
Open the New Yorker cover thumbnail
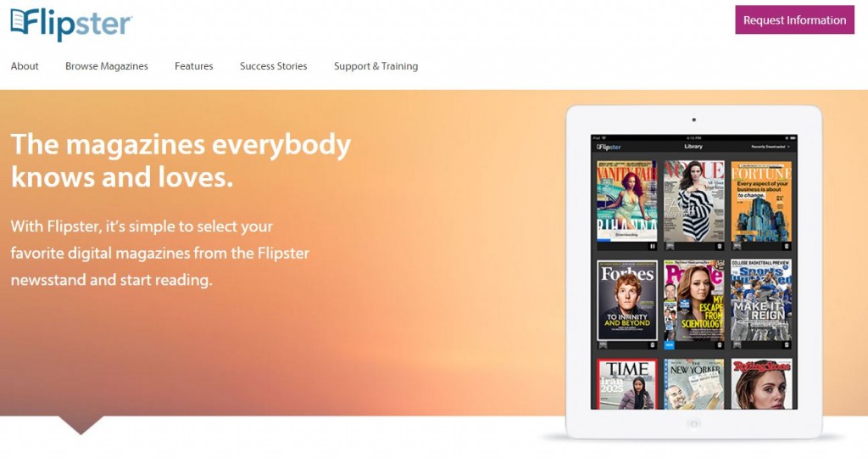pyautogui.click(x=694, y=384)
